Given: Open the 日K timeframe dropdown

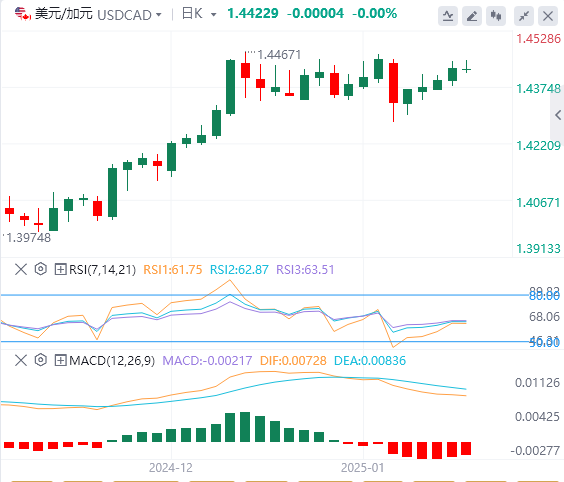Looking at the screenshot, I should tap(199, 14).
